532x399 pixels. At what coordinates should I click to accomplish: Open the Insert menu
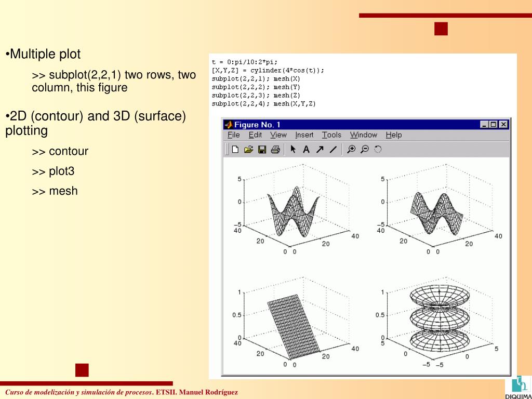click(304, 135)
